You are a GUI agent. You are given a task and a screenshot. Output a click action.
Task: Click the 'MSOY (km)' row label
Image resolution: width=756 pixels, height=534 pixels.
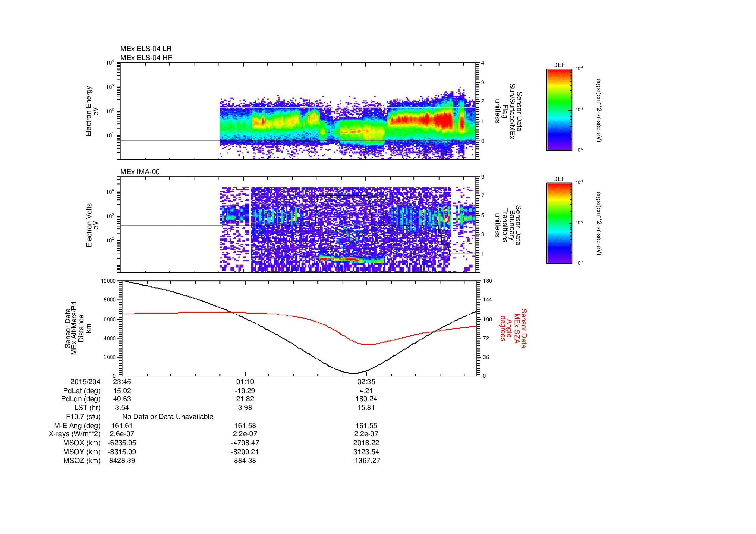pos(82,452)
